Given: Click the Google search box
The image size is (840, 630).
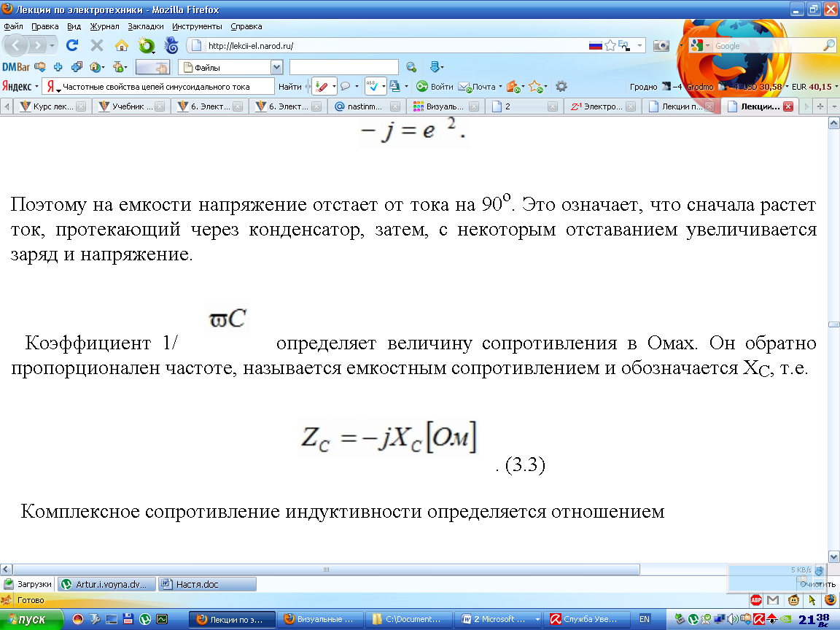Looking at the screenshot, I should coord(767,45).
